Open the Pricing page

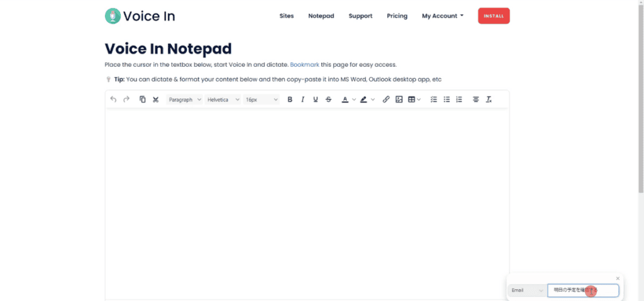(397, 16)
